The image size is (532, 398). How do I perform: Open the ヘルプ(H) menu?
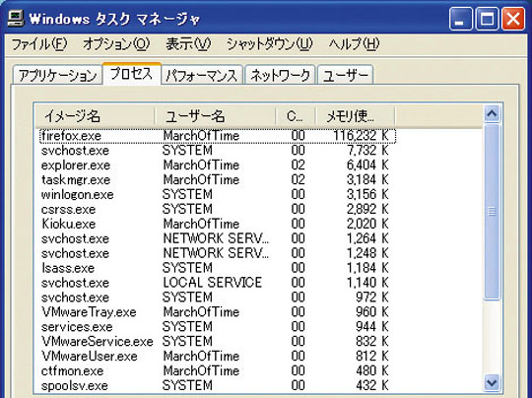pyautogui.click(x=354, y=44)
